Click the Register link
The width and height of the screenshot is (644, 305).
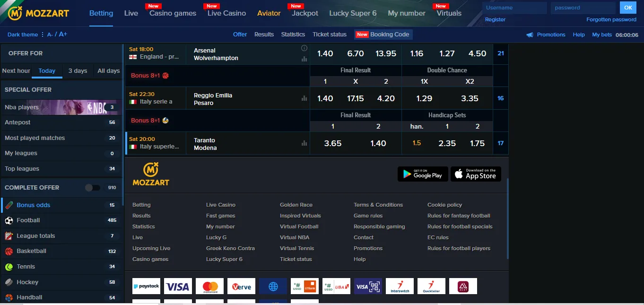(x=495, y=19)
